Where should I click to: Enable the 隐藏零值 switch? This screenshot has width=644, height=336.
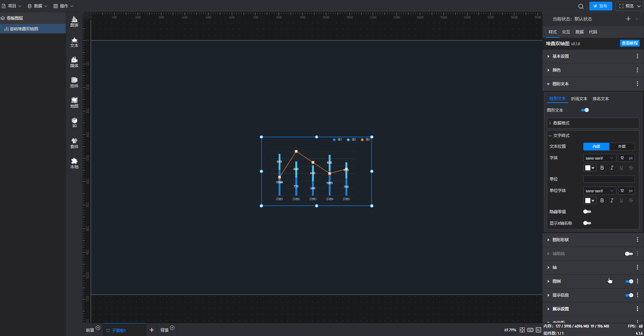coord(587,212)
